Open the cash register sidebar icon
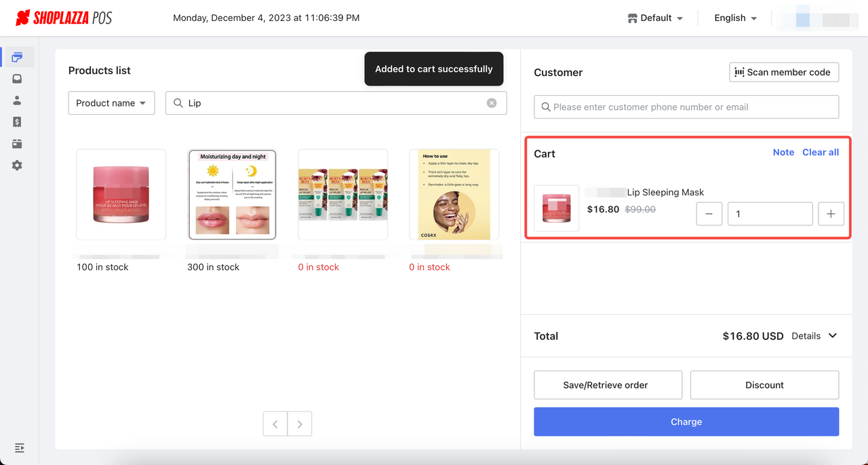The image size is (868, 465). pos(17,144)
